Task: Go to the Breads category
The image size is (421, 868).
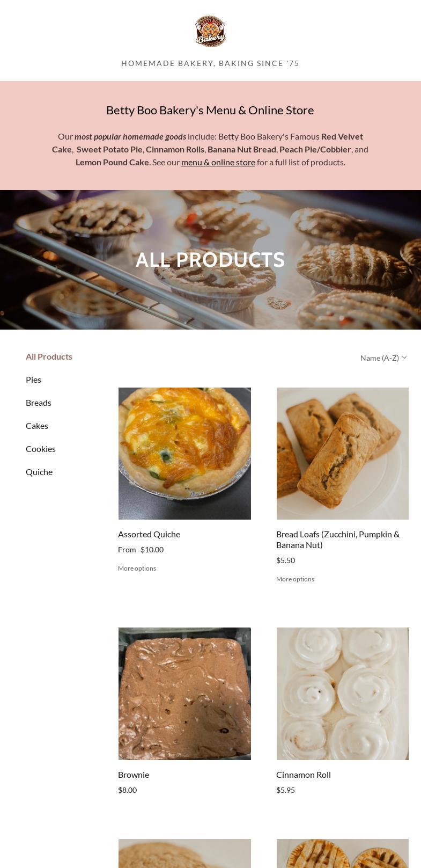Action: point(39,403)
